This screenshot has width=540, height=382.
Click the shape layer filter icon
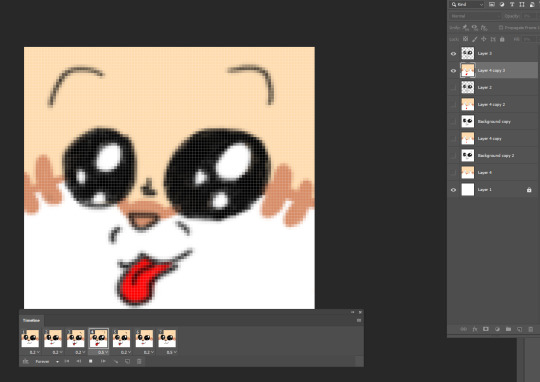pos(522,4)
